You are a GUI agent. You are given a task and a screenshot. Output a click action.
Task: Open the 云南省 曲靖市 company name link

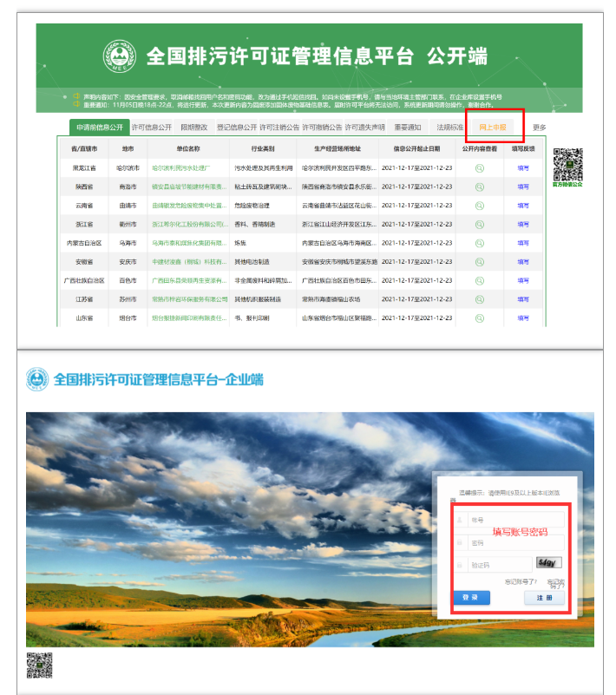tap(189, 206)
